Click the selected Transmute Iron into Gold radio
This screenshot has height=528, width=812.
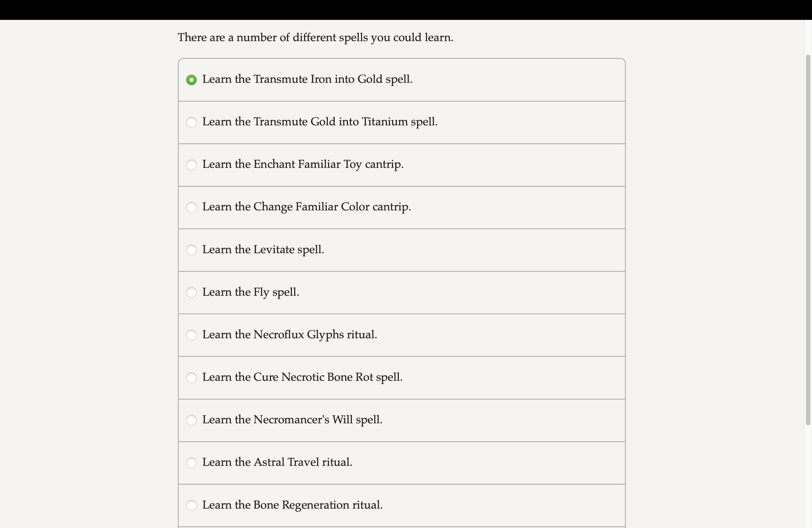(192, 80)
